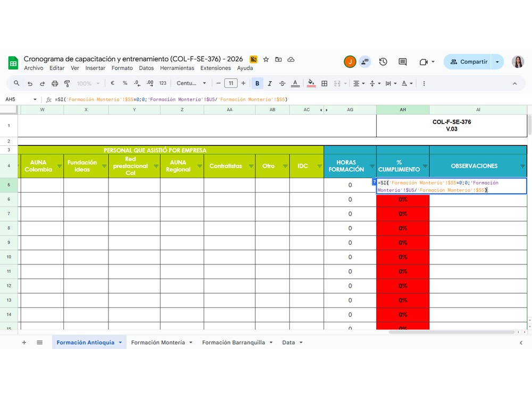Increase decimal places
This screenshot has height=399, width=532.
[150, 83]
